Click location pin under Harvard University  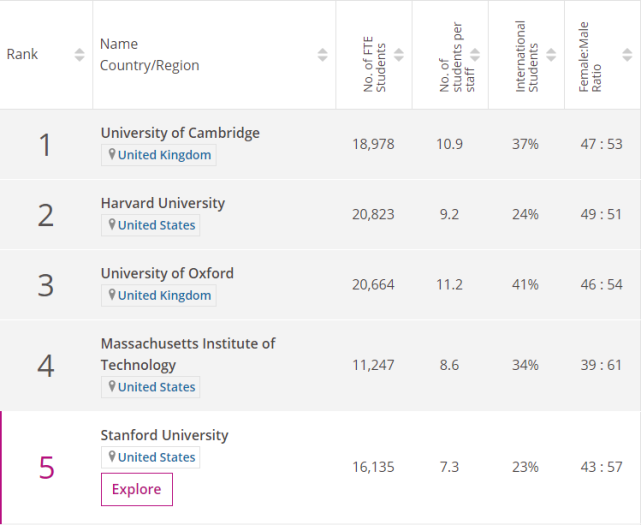click(112, 225)
